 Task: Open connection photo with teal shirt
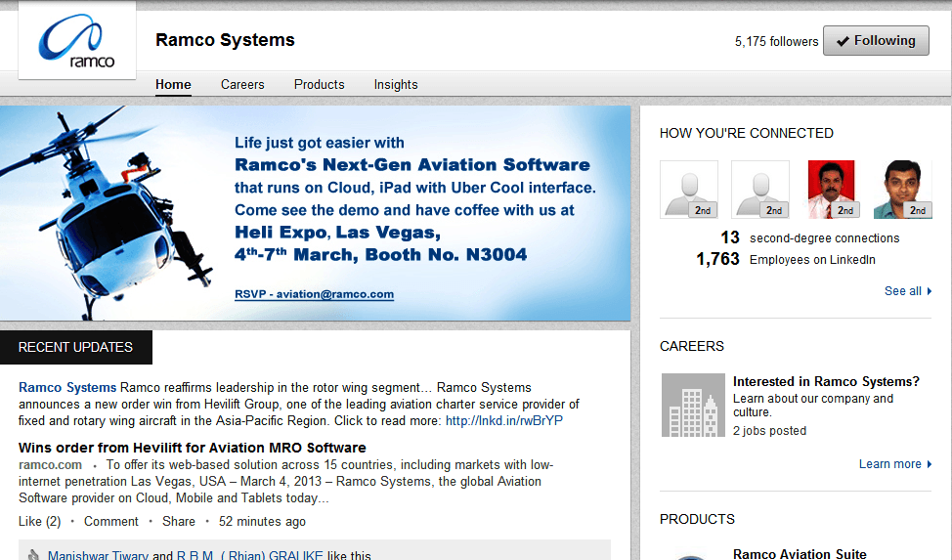pos(903,190)
